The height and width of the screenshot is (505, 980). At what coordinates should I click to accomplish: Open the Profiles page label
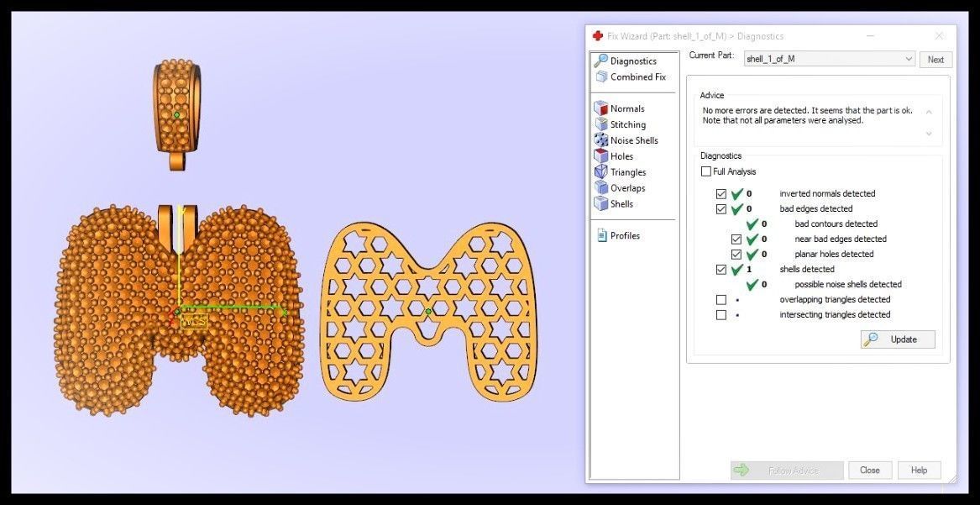coord(625,235)
